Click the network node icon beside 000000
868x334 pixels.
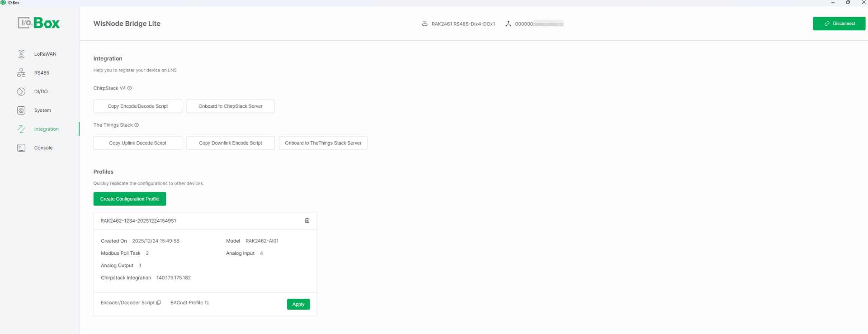coord(509,24)
